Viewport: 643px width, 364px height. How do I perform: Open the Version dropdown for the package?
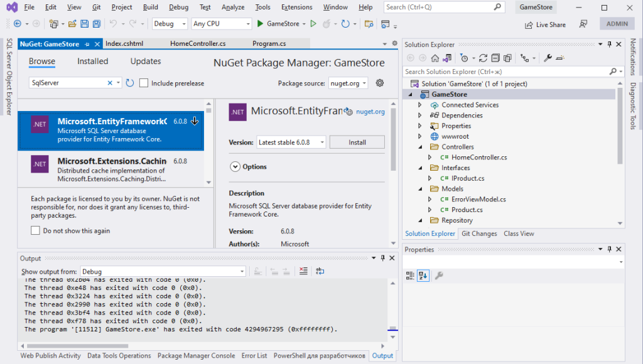click(321, 142)
